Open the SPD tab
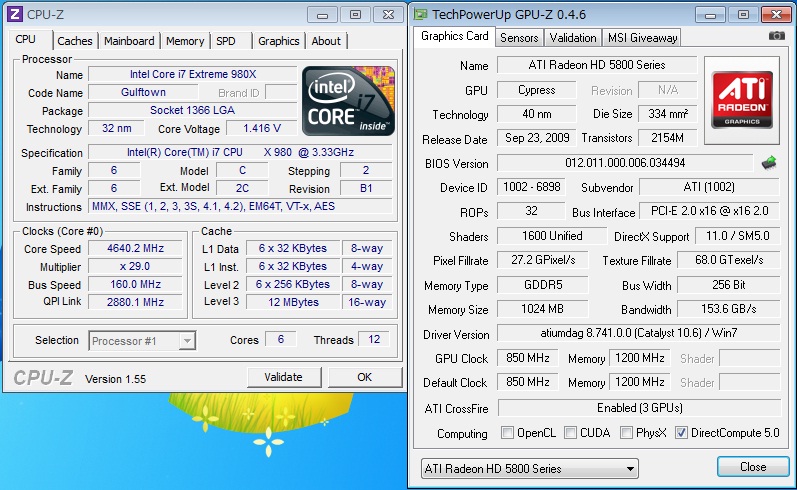This screenshot has width=797, height=490. click(x=226, y=41)
